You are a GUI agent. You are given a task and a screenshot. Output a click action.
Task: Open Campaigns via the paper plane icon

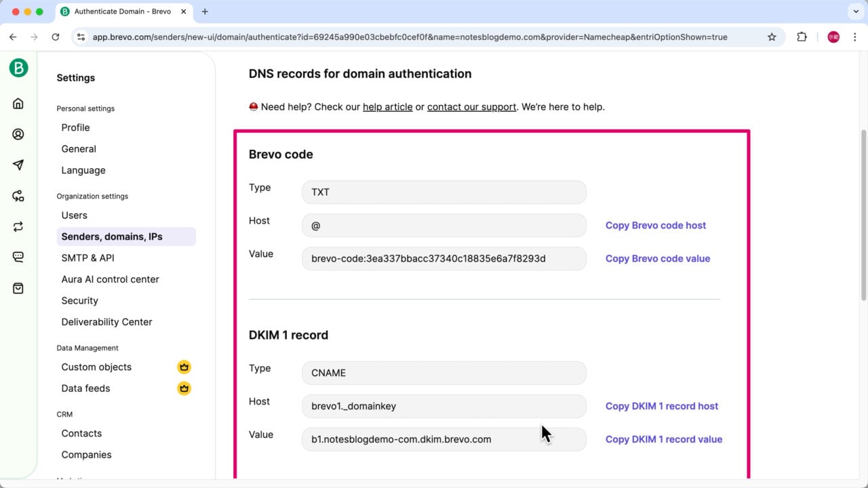(x=18, y=165)
